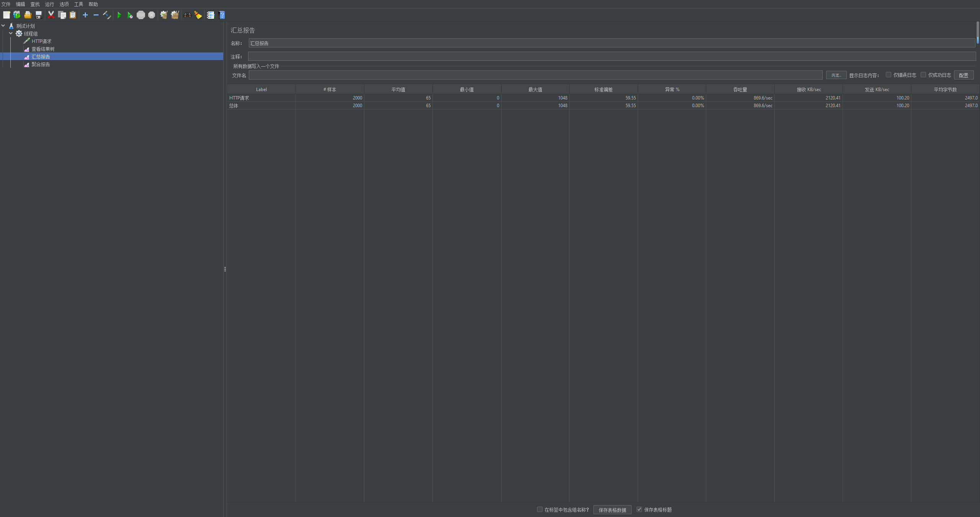Open the 选项 menu
This screenshot has height=517, width=980.
(64, 4)
